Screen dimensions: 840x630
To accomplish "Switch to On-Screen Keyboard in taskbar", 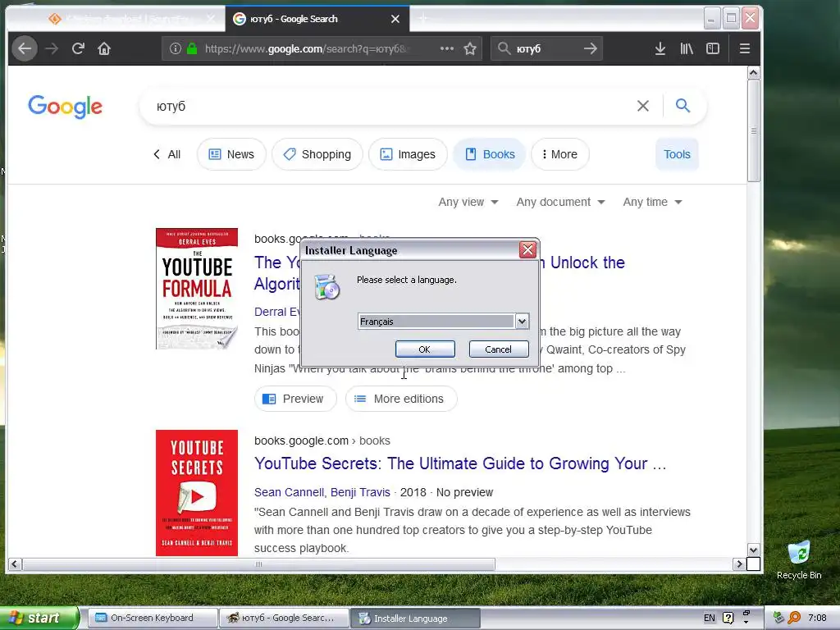I will tap(152, 618).
